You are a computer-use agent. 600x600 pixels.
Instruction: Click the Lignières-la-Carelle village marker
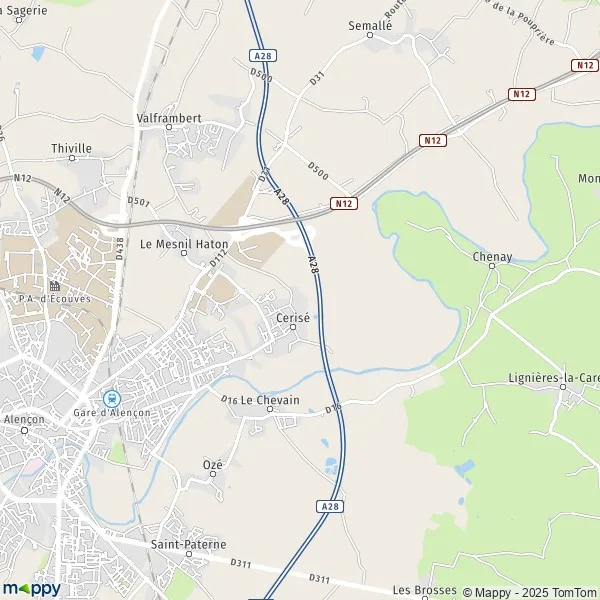coord(563,387)
